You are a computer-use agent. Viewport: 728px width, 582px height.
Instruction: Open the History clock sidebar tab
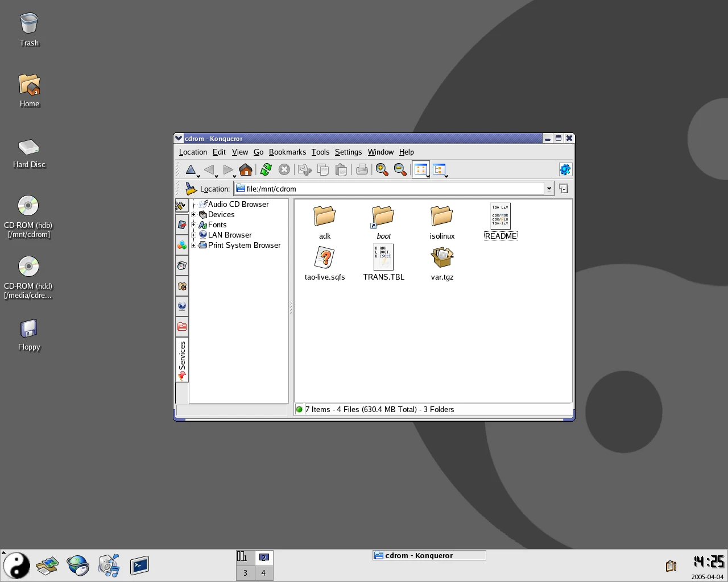click(181, 266)
